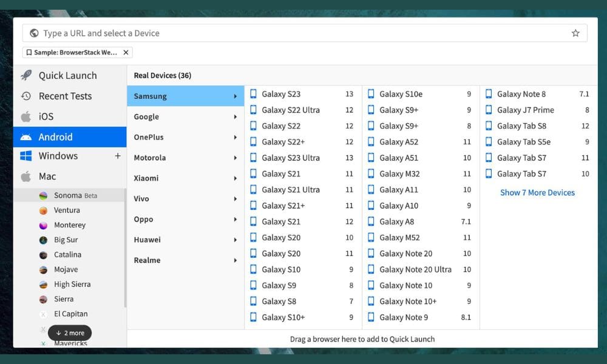Choose macOS El Capitan
Screen dimensions: 607x364
click(70, 314)
